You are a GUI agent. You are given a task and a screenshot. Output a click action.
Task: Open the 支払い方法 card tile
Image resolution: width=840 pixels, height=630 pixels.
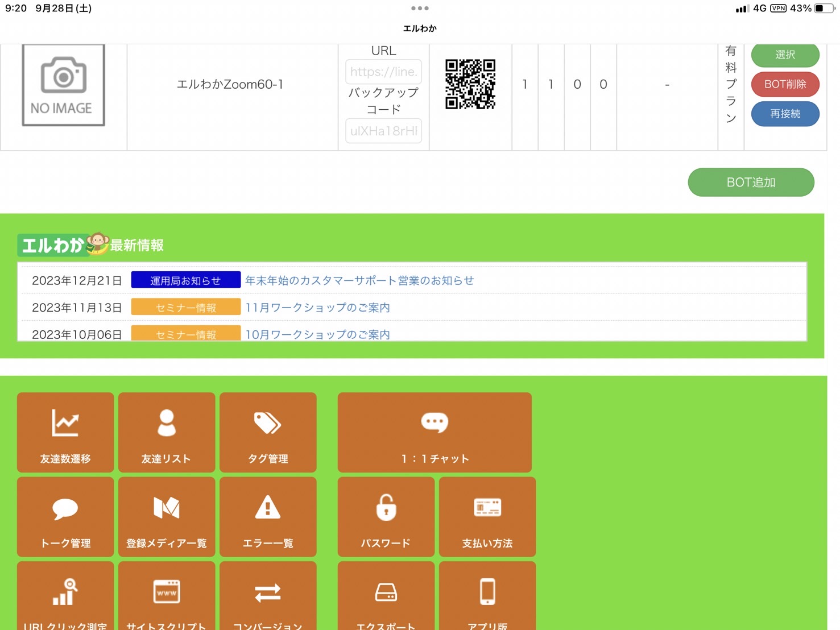[487, 517]
